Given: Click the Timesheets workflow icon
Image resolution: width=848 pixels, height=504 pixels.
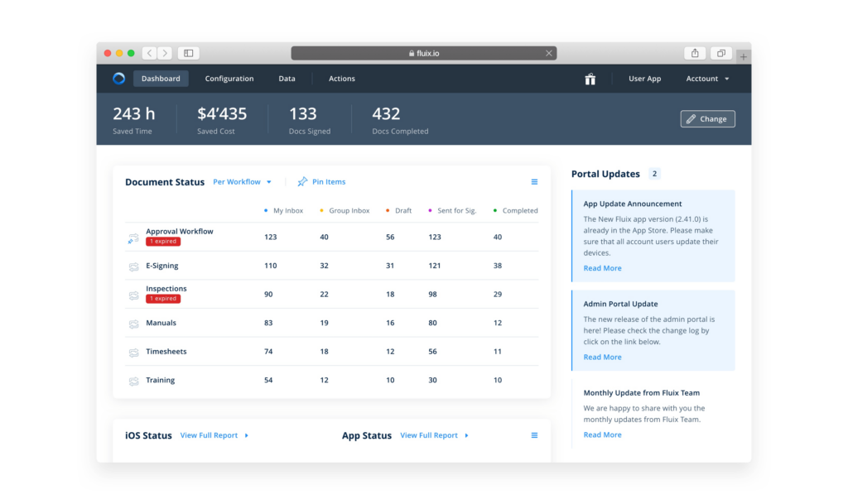Looking at the screenshot, I should tap(133, 352).
